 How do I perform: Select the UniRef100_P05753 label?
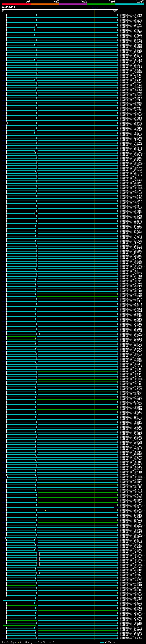131,70
